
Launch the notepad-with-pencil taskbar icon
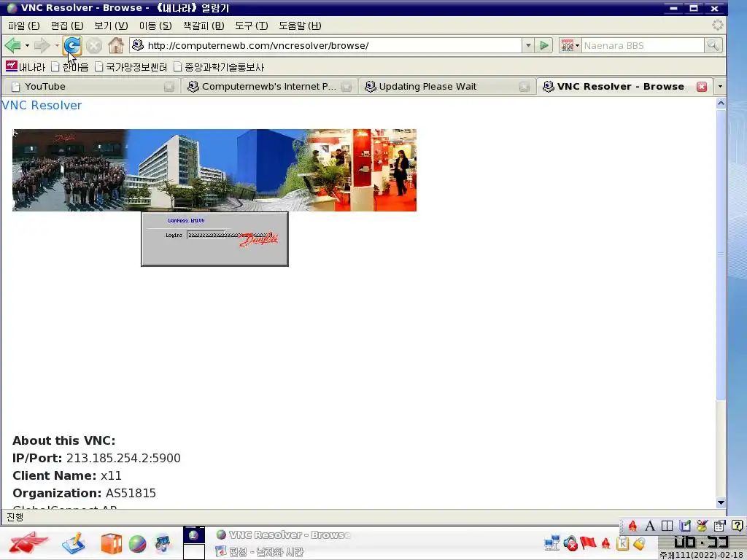74,543
